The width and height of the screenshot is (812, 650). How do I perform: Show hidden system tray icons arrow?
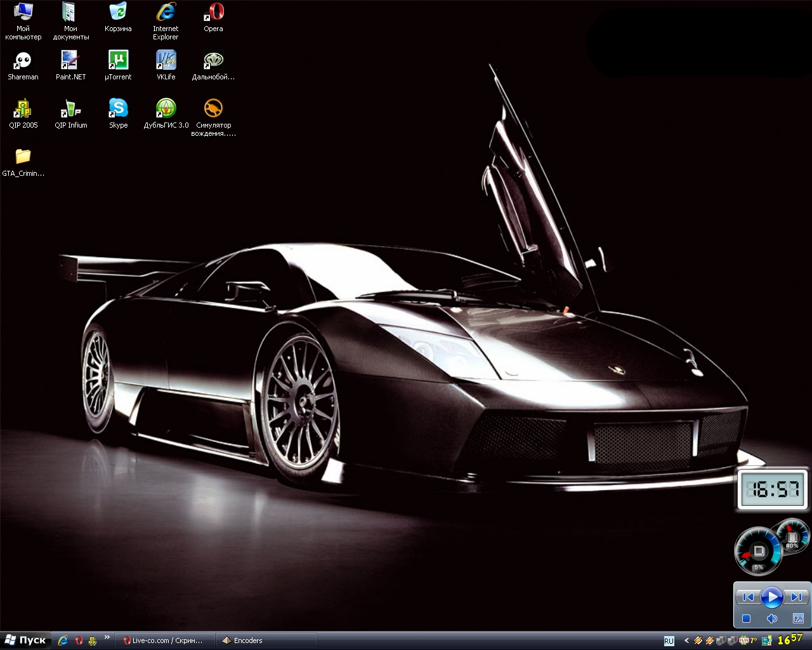[x=686, y=640]
